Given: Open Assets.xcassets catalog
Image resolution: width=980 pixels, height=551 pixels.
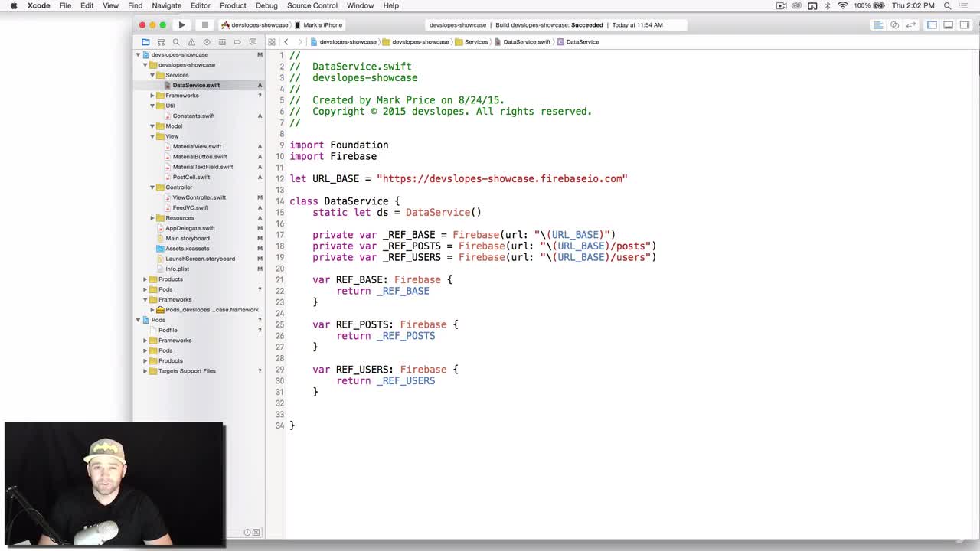Looking at the screenshot, I should coord(188,249).
